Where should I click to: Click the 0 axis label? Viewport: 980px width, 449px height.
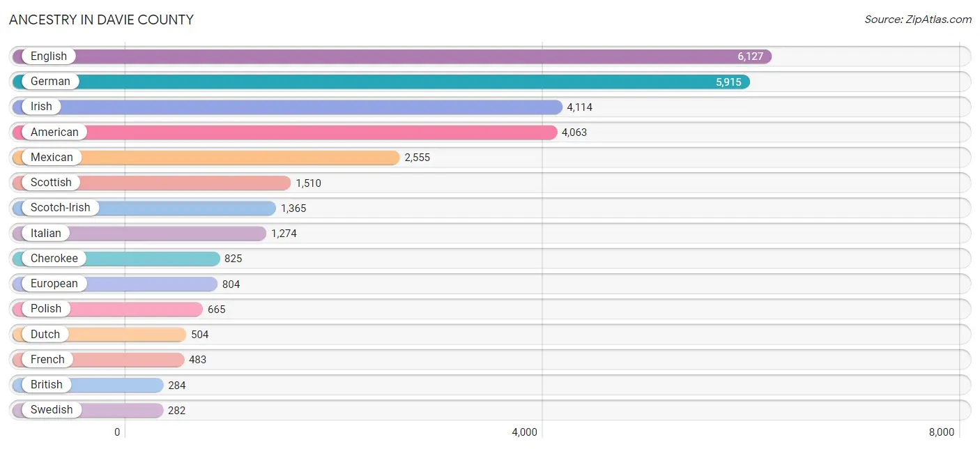(x=117, y=432)
